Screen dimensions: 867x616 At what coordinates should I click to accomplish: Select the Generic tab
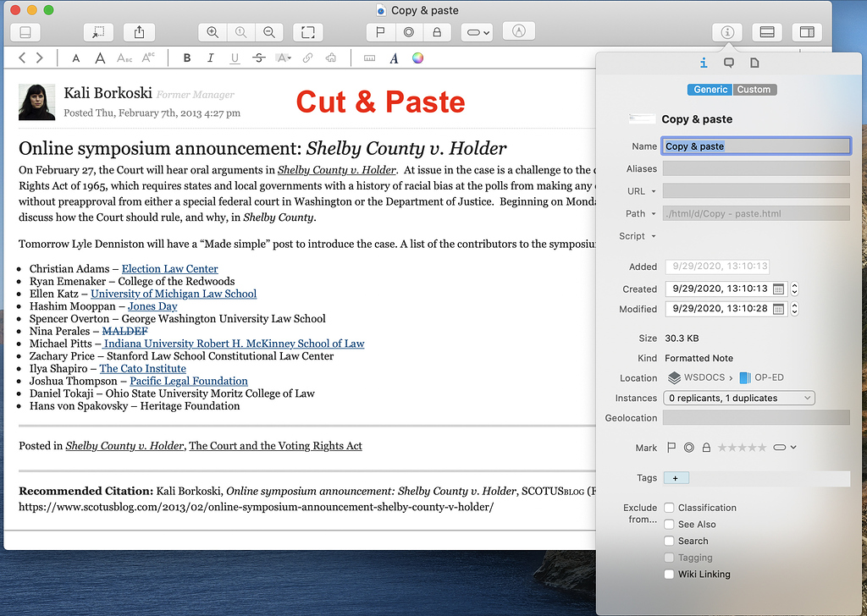710,89
